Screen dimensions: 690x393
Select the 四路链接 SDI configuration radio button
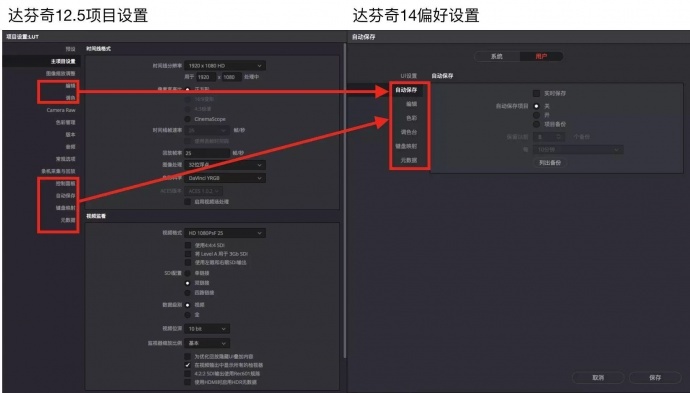(x=188, y=293)
